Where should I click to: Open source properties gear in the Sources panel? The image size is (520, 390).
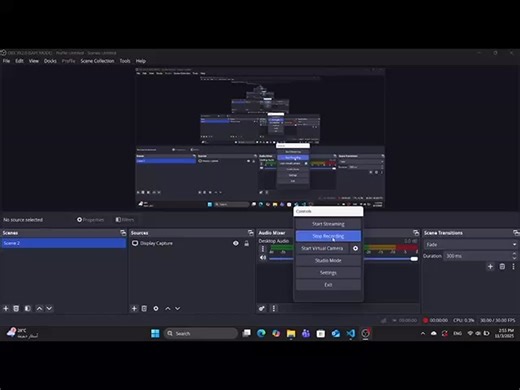pyautogui.click(x=156, y=308)
